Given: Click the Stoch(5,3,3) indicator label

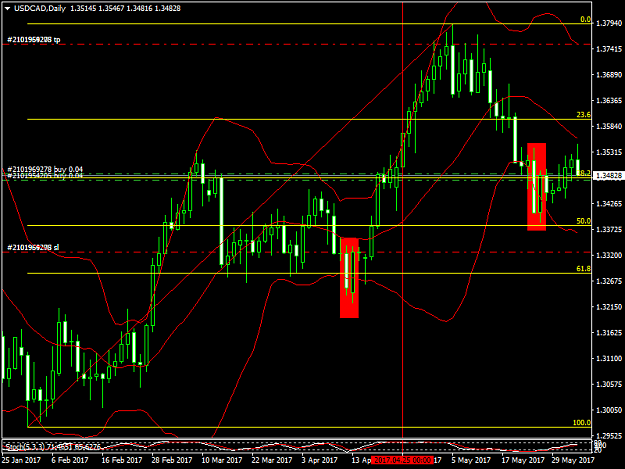Looking at the screenshot, I should tap(52, 447).
